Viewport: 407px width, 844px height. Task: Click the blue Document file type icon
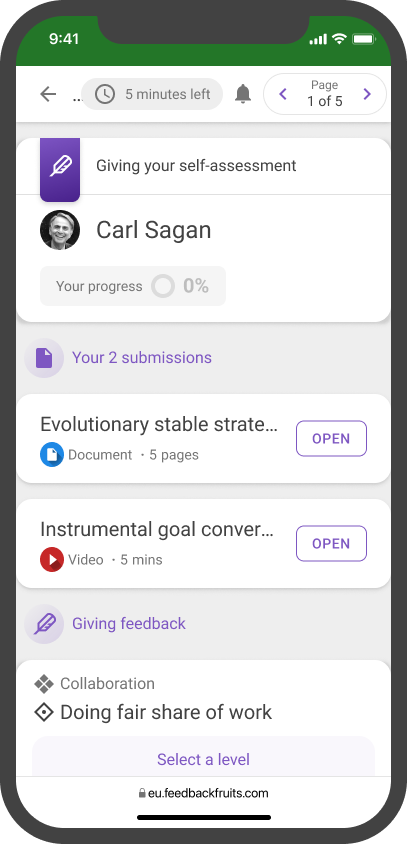pyautogui.click(x=52, y=455)
